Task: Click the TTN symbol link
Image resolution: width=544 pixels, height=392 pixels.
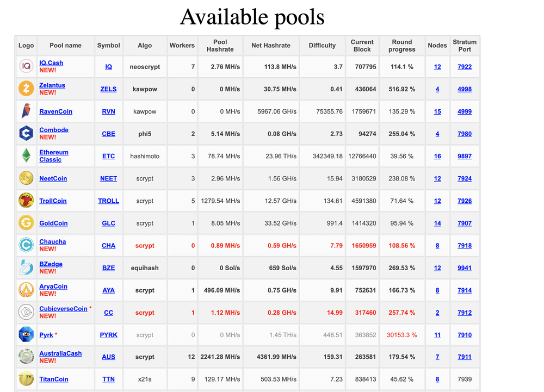Action: pyautogui.click(x=109, y=379)
